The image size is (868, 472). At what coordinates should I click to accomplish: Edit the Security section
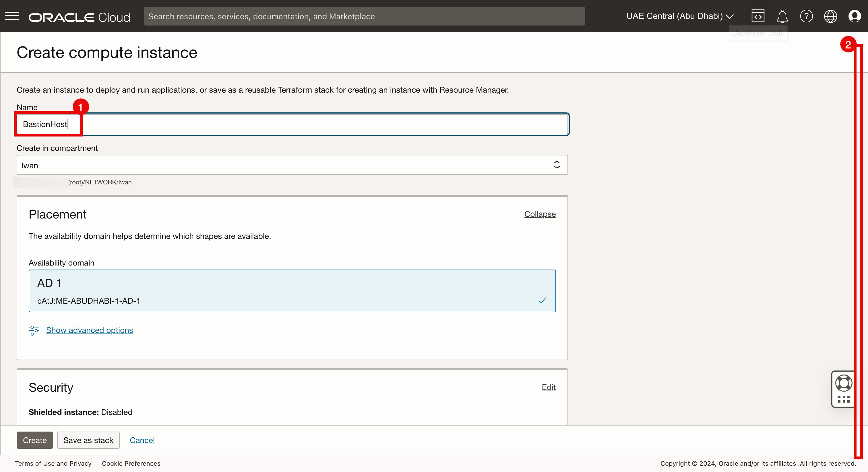[548, 387]
